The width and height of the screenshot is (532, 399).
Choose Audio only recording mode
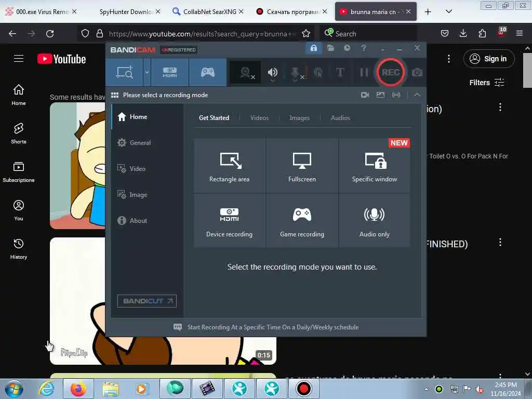point(375,220)
